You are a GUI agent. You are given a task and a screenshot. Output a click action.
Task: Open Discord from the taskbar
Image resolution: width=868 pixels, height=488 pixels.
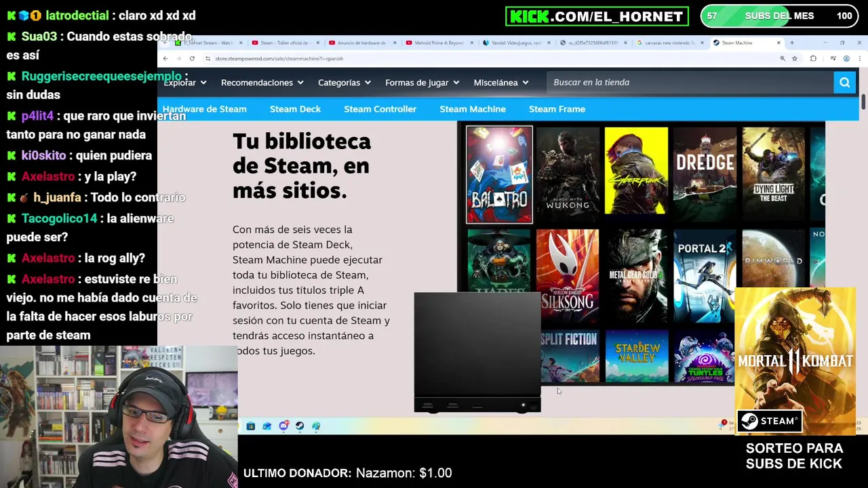tap(283, 426)
